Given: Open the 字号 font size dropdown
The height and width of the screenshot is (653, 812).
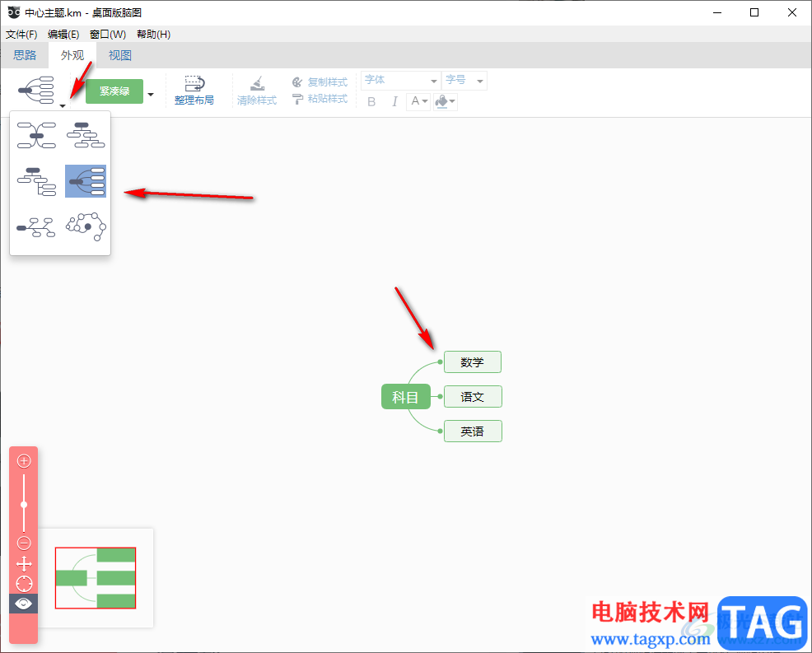Looking at the screenshot, I should [464, 80].
